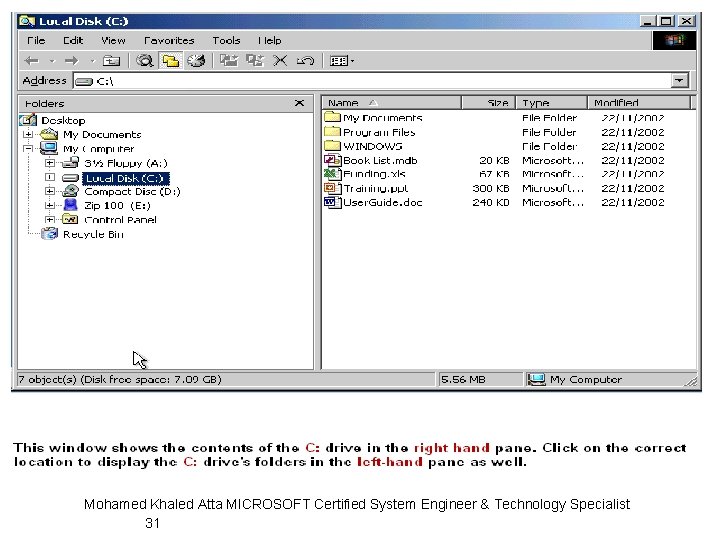This screenshot has width=720, height=540.
Task: Expand the Zip 100 (E:) node
Action: click(x=50, y=205)
